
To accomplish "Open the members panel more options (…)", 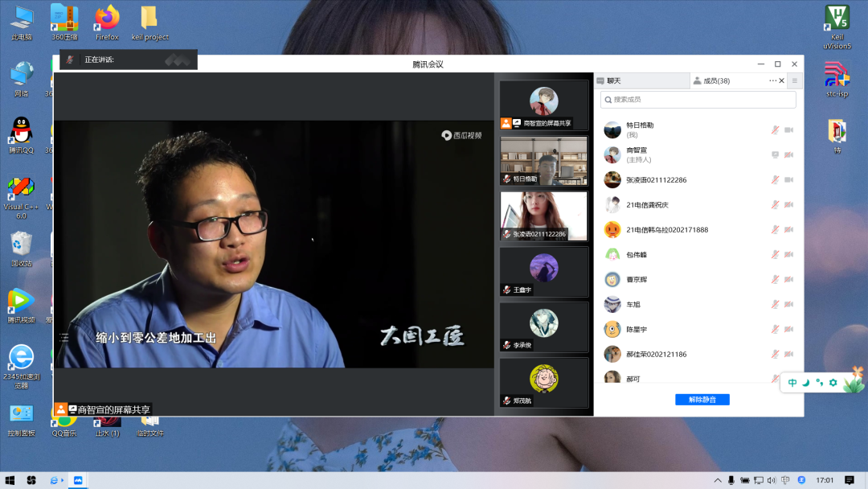I will pos(772,81).
